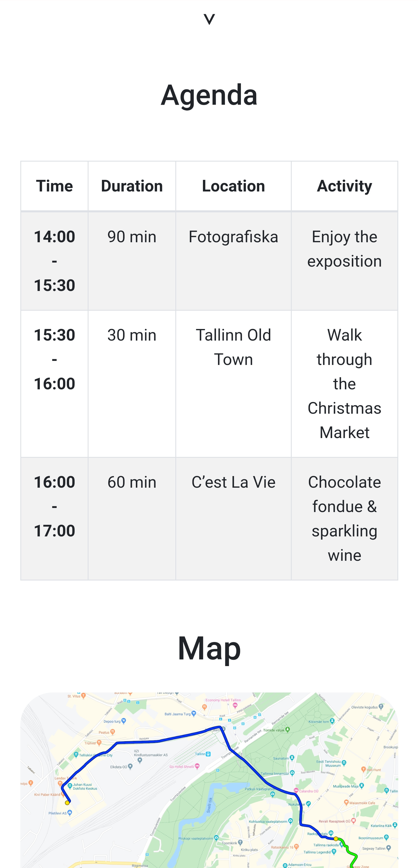The image size is (418, 868).
Task: Select the Maiasmokk Cafe pin
Action: coord(346,802)
